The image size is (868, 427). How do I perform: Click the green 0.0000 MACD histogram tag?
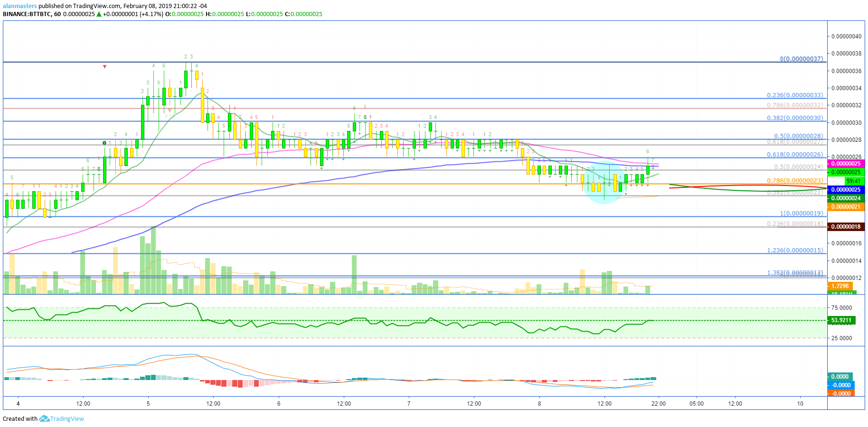tap(840, 377)
